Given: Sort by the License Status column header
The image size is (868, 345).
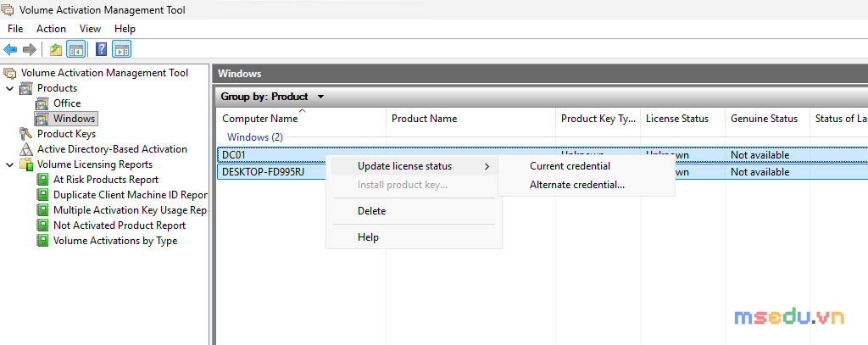Looking at the screenshot, I should tap(682, 119).
